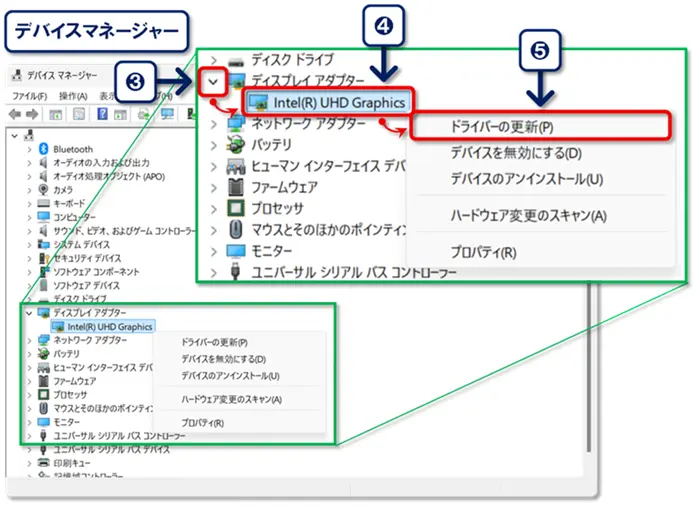
Task: Open the 操作(A) menu
Action: pyautogui.click(x=73, y=96)
